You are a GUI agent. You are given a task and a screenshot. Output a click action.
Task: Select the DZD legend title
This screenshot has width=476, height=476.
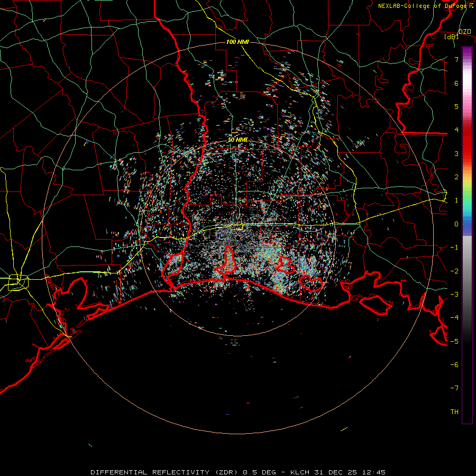(464, 32)
